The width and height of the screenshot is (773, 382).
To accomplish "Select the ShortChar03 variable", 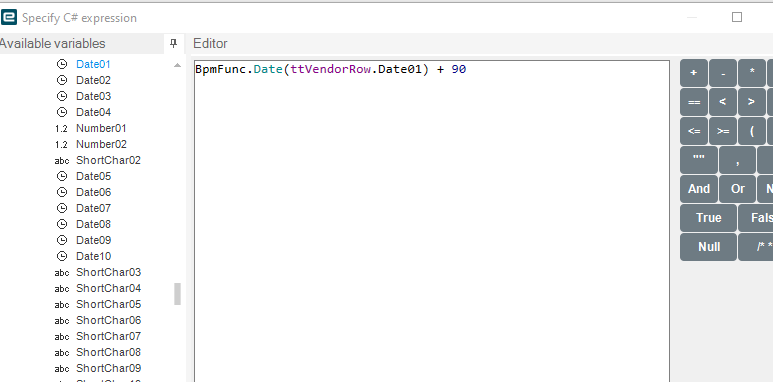I will [108, 272].
